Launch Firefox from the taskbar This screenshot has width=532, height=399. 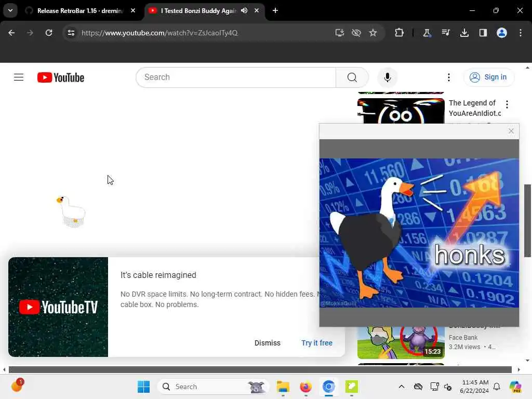(x=305, y=387)
